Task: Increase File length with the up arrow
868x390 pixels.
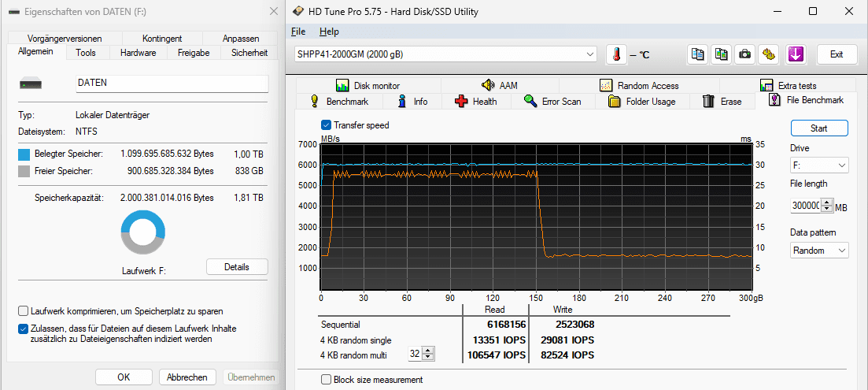Action: tap(828, 202)
